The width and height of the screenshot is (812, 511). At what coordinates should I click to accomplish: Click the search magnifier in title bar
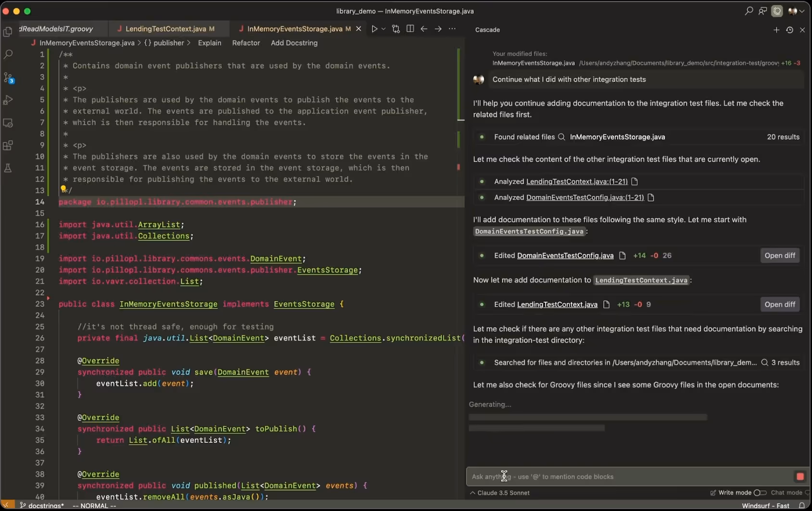click(749, 11)
